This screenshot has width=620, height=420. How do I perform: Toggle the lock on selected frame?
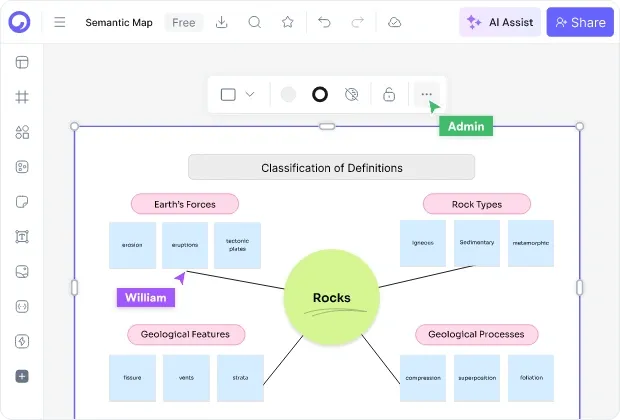389,95
